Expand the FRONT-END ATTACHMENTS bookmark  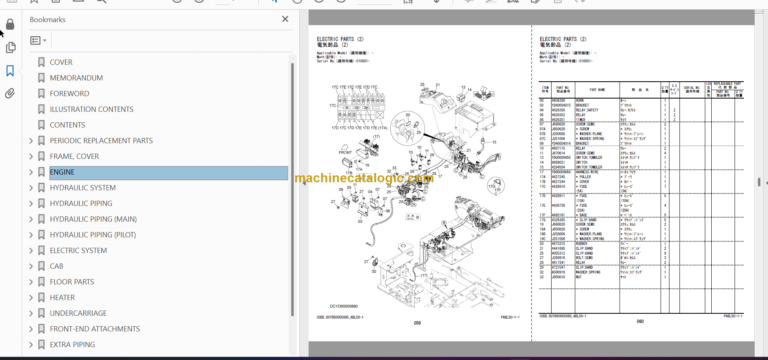click(31, 329)
